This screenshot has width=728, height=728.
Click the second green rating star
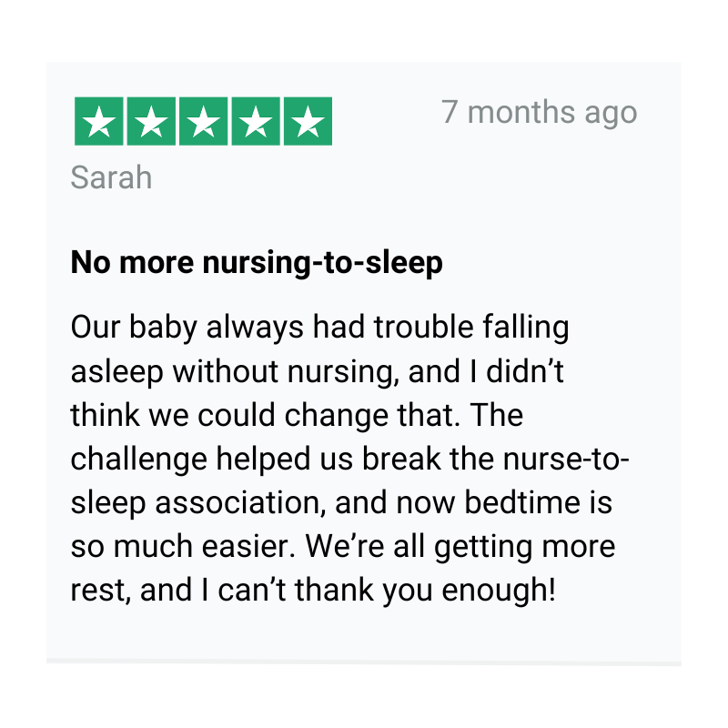(x=151, y=122)
